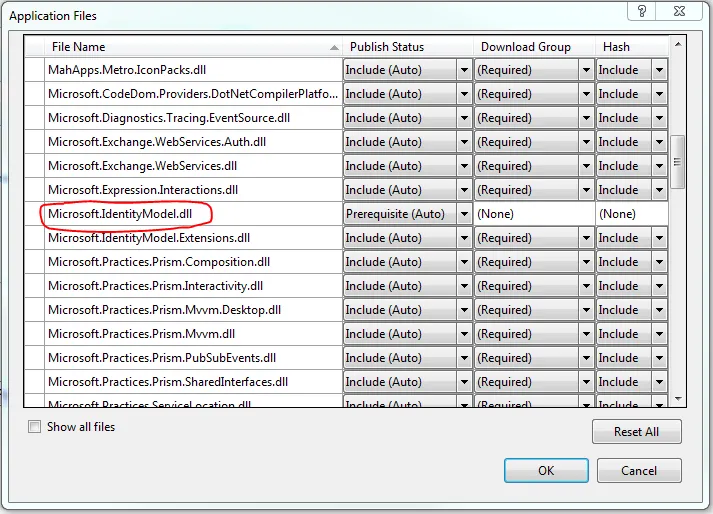Click the Reset All button
The image size is (713, 514).
point(637,431)
